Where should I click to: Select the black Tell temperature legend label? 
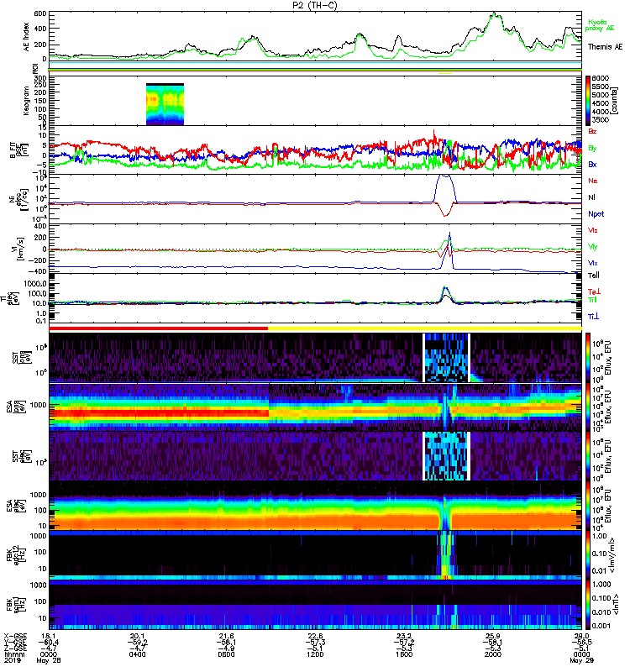594,276
